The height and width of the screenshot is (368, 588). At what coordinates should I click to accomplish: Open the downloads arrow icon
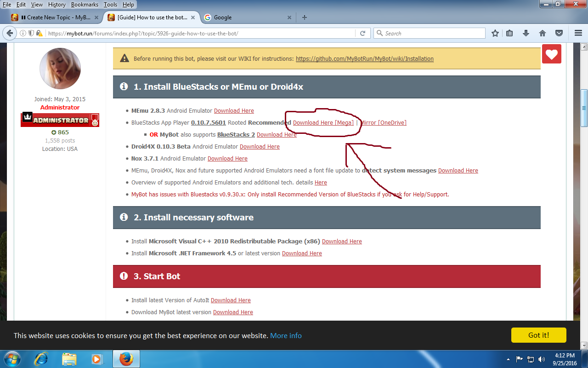point(526,33)
